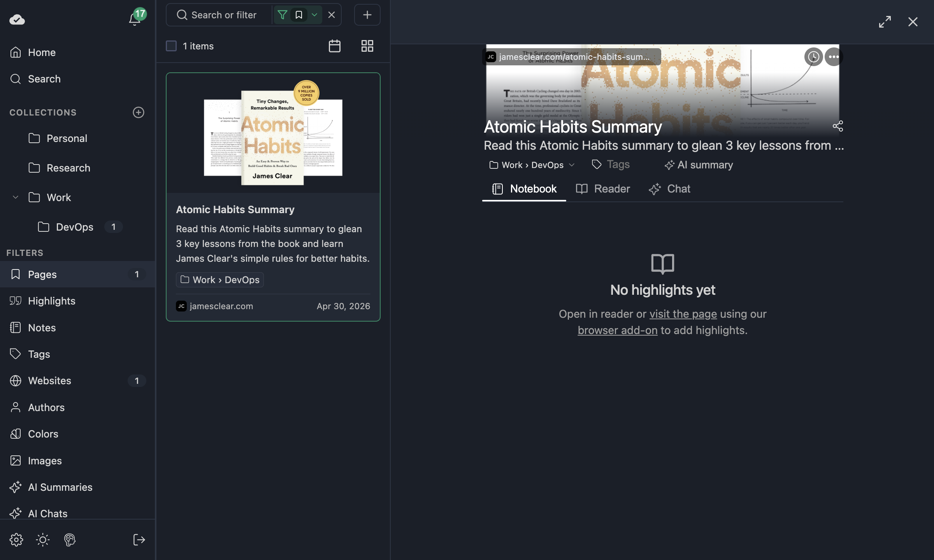Switch to the Chat tab
This screenshot has height=560, width=934.
pyautogui.click(x=669, y=189)
